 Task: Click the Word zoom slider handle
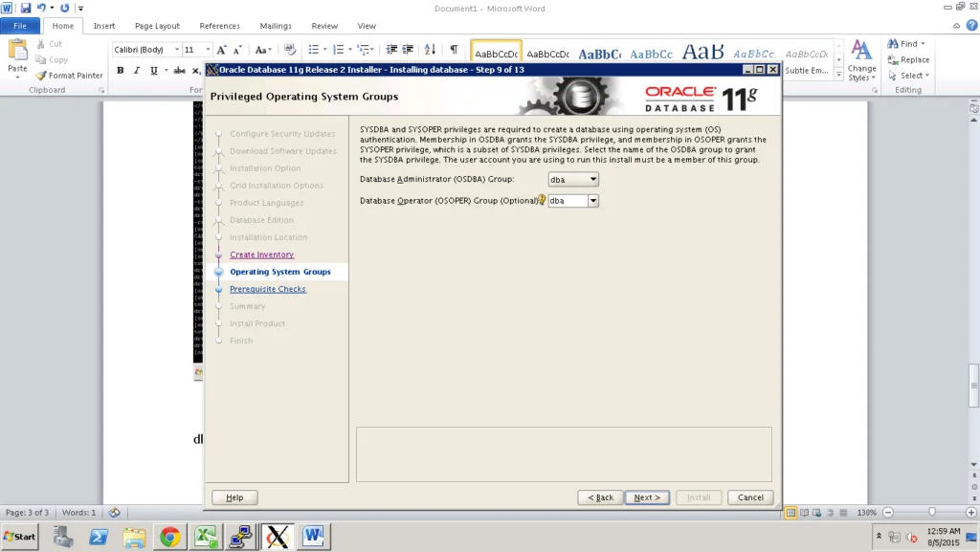pos(932,513)
